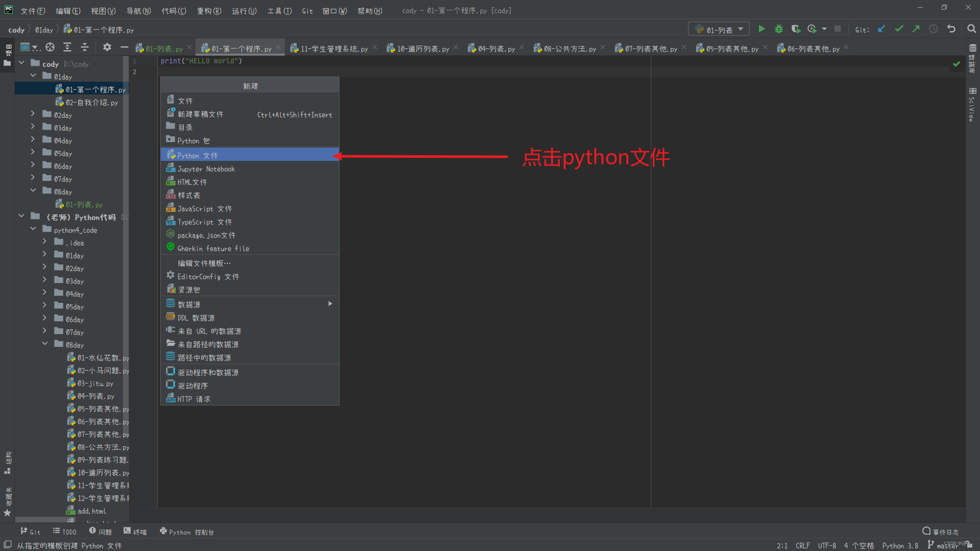
Task: Open the Python 控制台 tool window
Action: [187, 532]
